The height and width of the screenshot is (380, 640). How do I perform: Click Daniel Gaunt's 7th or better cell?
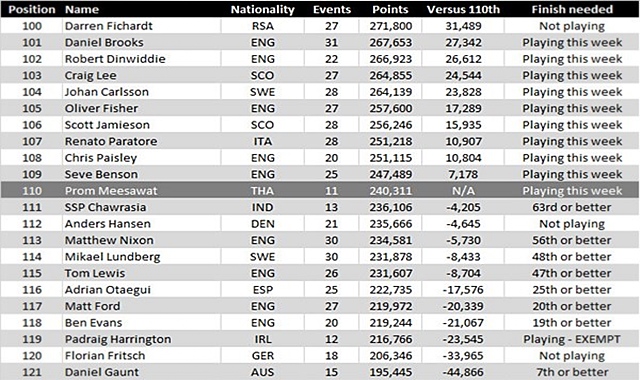pos(572,372)
